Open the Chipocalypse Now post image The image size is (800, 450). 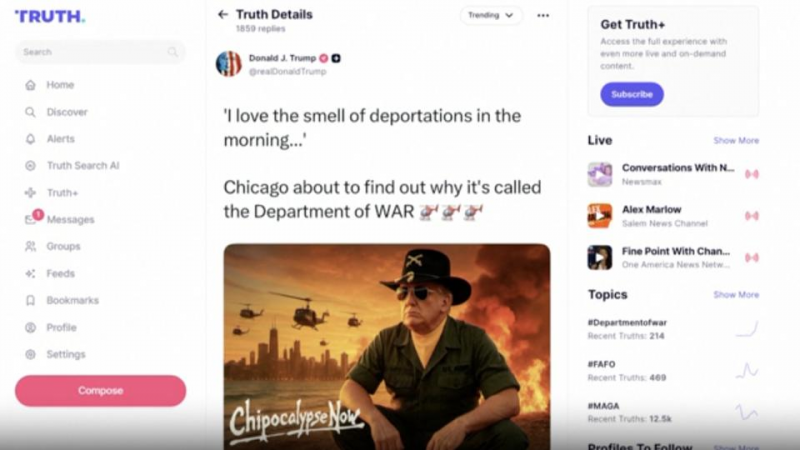[x=387, y=346]
